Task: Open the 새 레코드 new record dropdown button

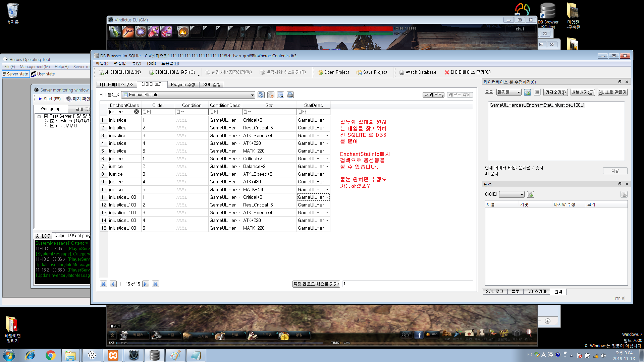Action: click(x=433, y=95)
